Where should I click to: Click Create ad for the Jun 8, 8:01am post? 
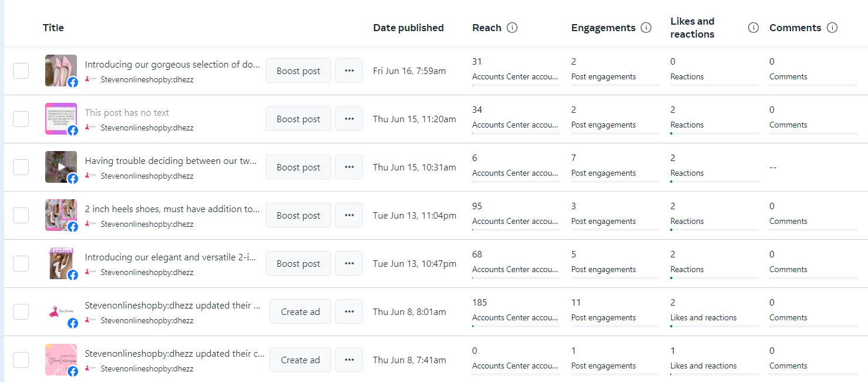(x=300, y=311)
